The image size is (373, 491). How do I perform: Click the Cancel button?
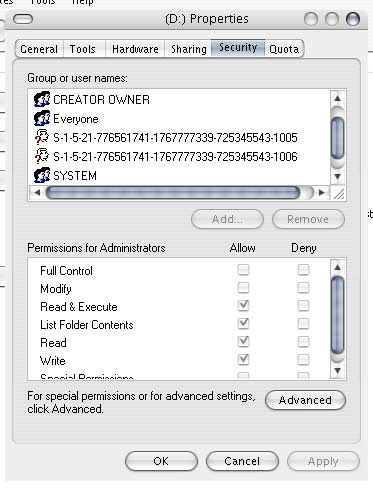pos(242,461)
